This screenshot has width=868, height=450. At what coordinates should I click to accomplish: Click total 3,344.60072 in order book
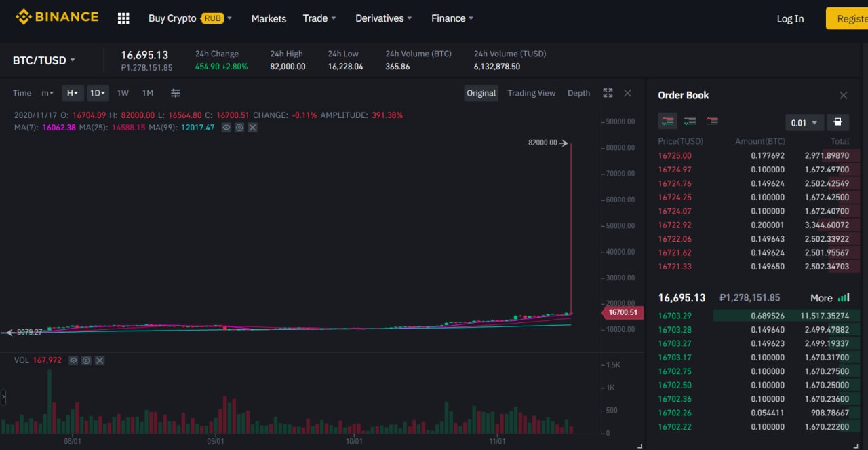pyautogui.click(x=827, y=225)
